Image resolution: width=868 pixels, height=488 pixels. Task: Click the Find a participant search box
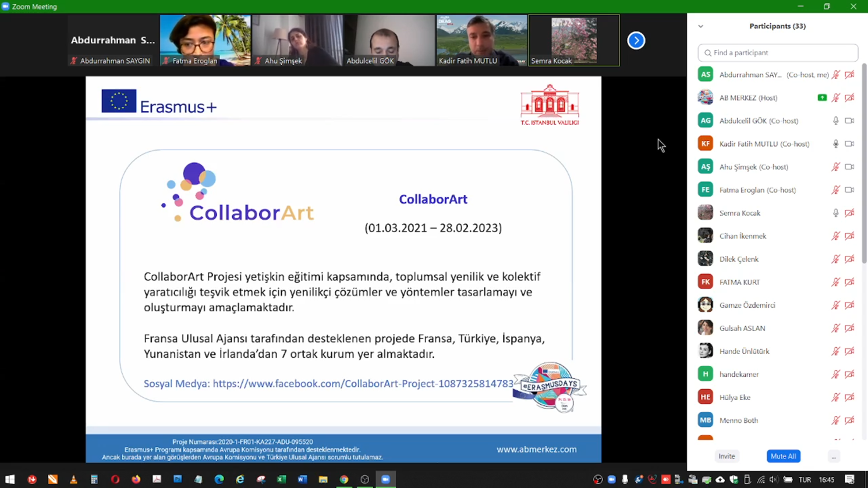pyautogui.click(x=778, y=53)
